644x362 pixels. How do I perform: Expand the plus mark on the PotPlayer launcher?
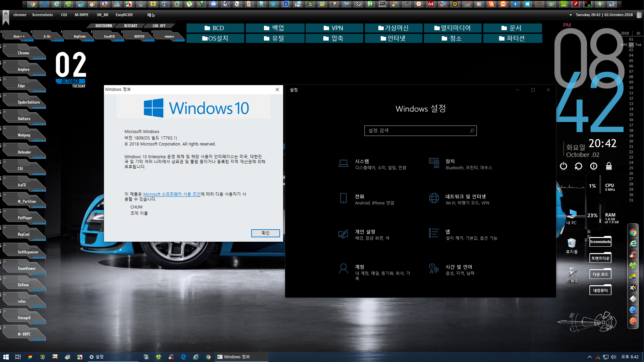(5, 211)
